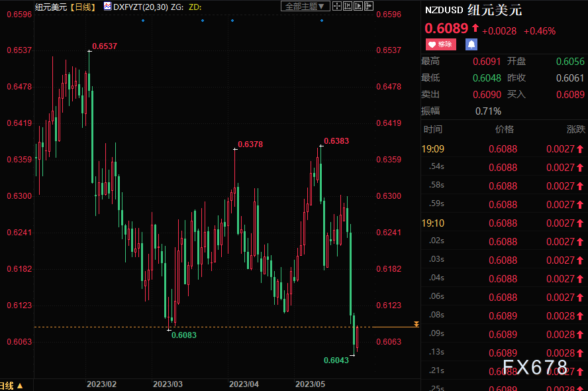Click the 最高 value 0.6091
The height and width of the screenshot is (391, 588).
coord(487,62)
